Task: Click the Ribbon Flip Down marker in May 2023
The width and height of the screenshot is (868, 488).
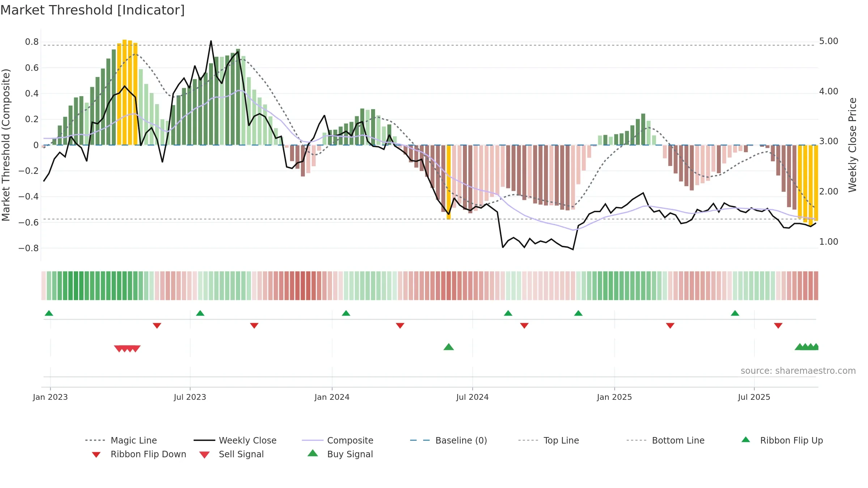Action: tap(157, 326)
